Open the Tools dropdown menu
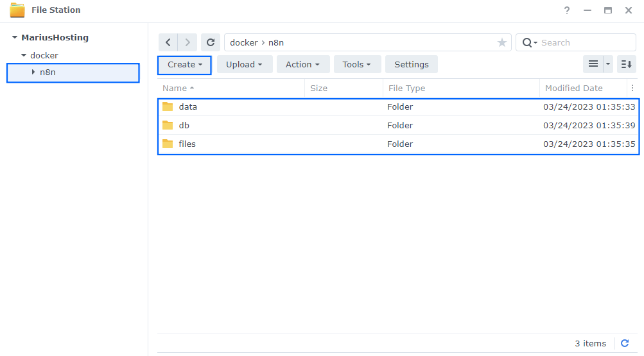Viewport: 644px width, 356px height. 357,64
